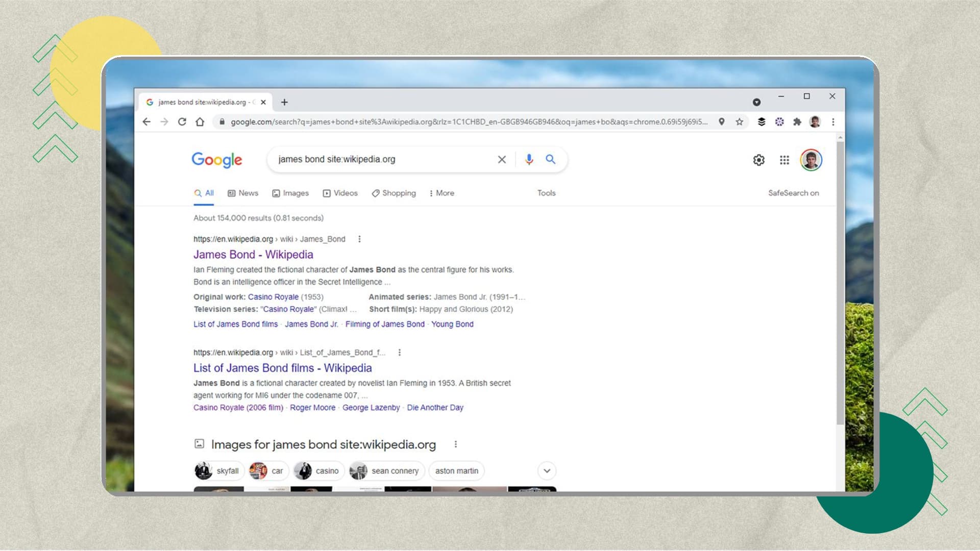The image size is (980, 551).
Task: Click the voice search microphone icon
Action: [x=529, y=159]
